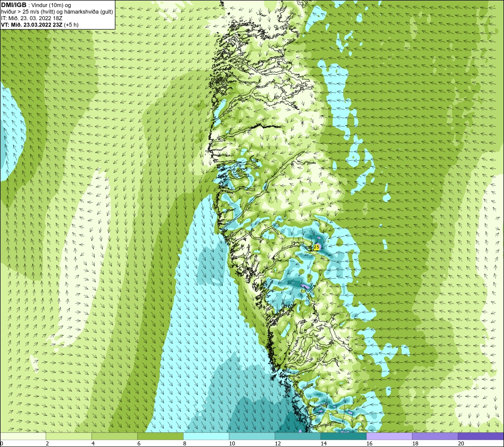Click the 10–12 m/s cyan legend swatch
Viewport: 504px width, 447px height.
pyautogui.click(x=252, y=436)
